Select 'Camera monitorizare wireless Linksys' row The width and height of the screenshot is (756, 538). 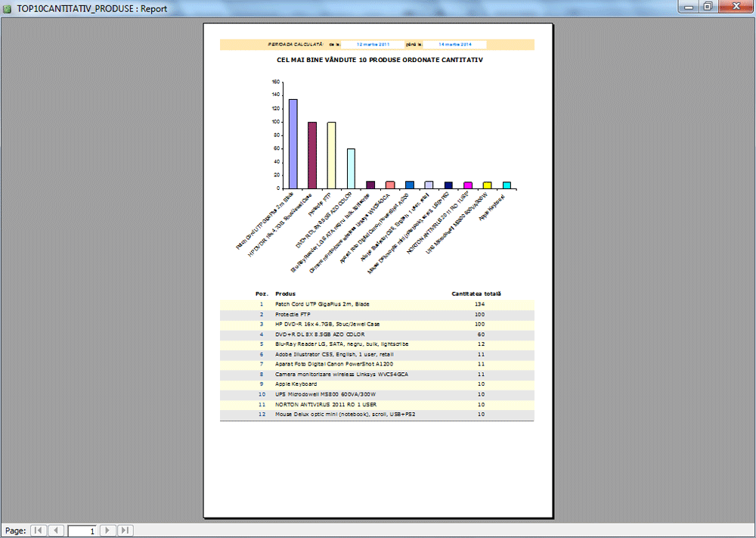(x=377, y=375)
